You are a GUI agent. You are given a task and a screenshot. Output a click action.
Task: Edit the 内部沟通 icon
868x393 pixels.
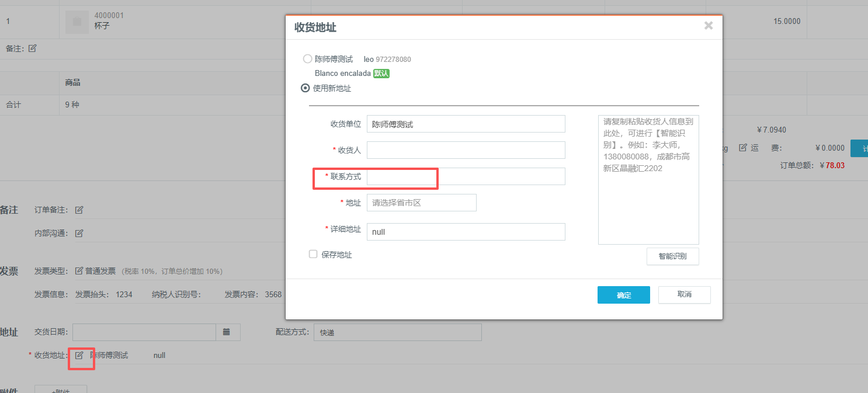(79, 233)
